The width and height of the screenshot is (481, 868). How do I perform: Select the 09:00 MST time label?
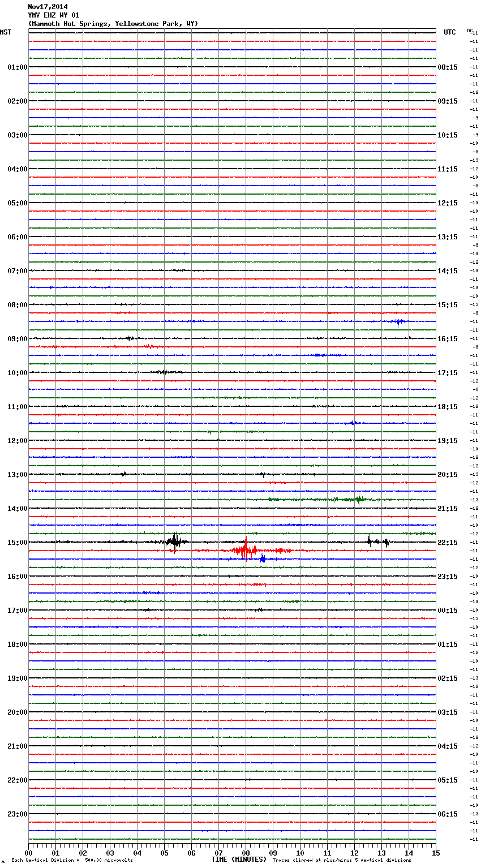tap(17, 339)
